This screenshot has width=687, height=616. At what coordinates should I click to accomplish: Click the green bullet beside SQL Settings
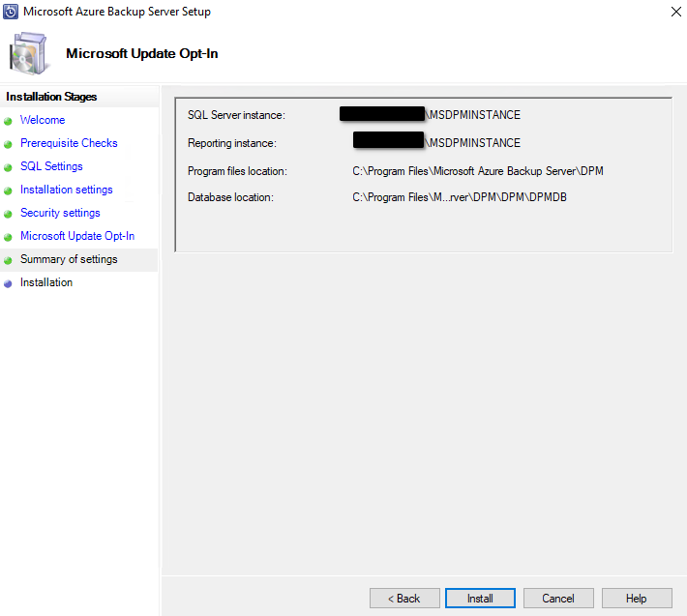click(8, 167)
